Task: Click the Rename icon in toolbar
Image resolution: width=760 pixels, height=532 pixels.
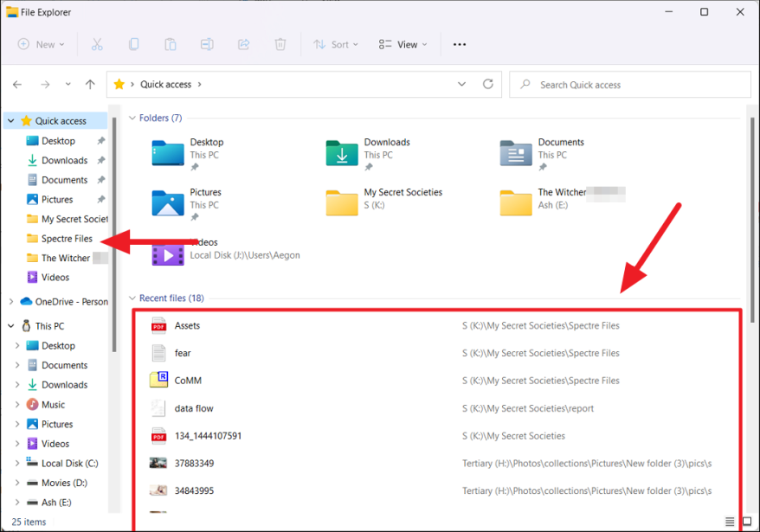Action: click(207, 44)
